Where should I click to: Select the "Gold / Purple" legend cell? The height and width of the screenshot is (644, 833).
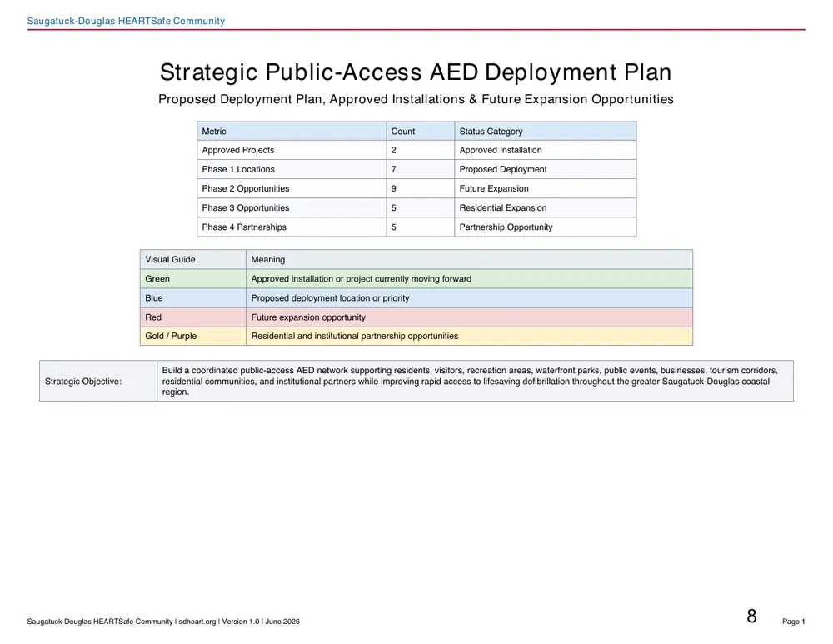coord(193,336)
